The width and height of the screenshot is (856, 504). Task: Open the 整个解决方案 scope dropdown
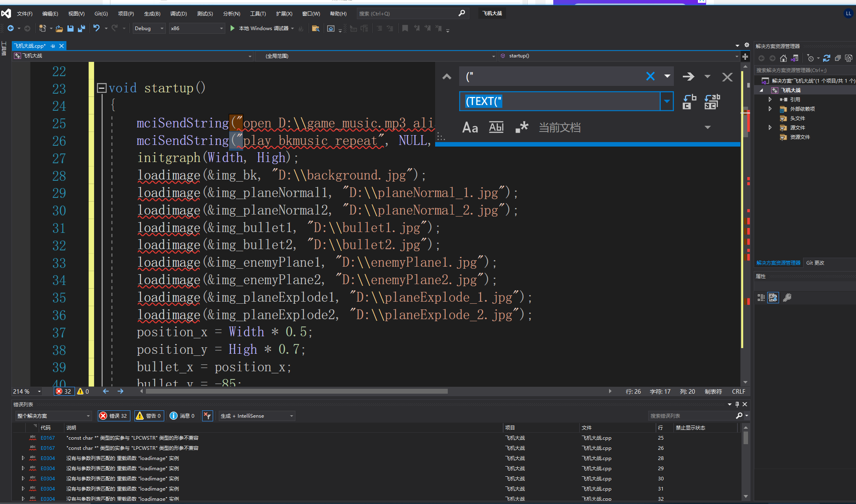point(53,416)
